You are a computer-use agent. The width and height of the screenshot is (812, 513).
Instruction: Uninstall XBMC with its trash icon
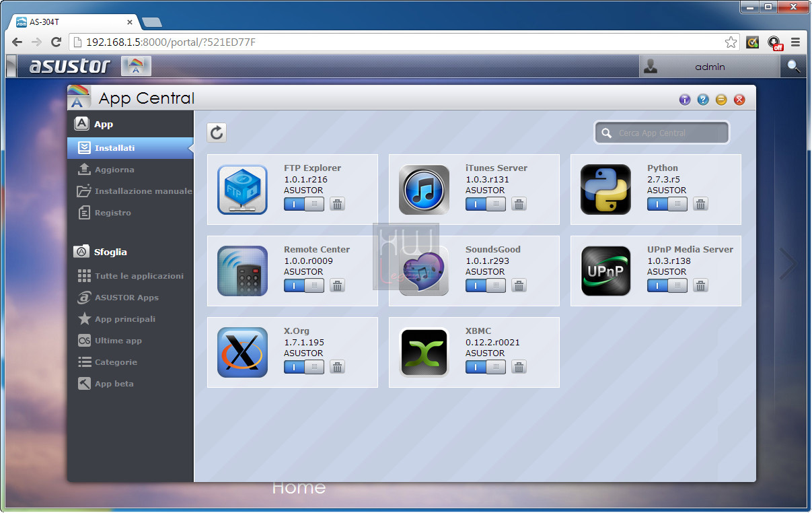pyautogui.click(x=519, y=367)
